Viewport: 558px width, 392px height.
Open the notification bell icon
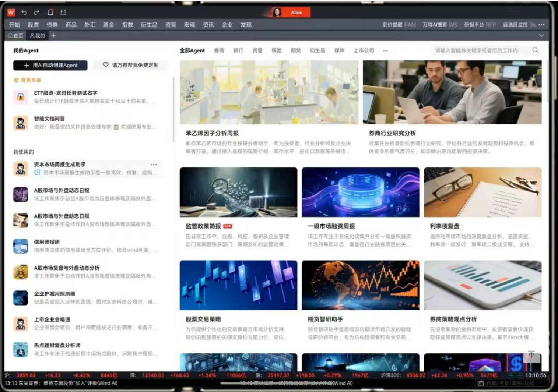(x=50, y=13)
